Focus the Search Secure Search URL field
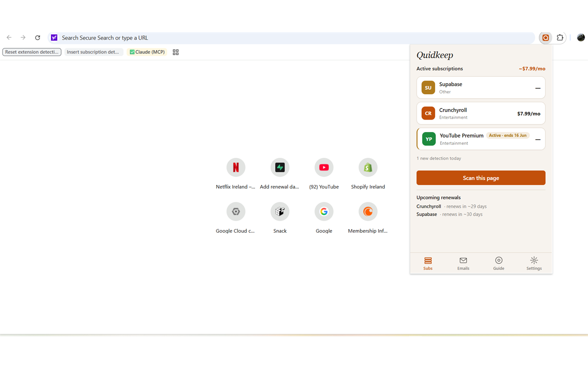 [291, 38]
